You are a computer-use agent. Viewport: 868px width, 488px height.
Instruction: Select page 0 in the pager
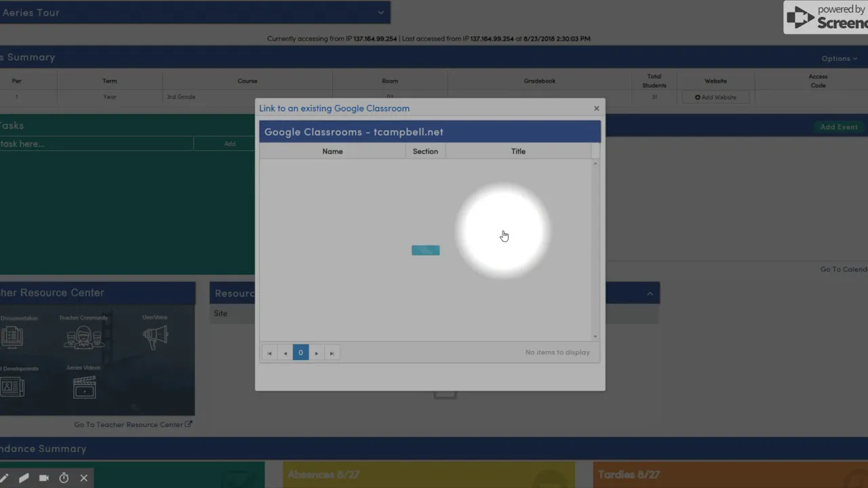coord(300,352)
